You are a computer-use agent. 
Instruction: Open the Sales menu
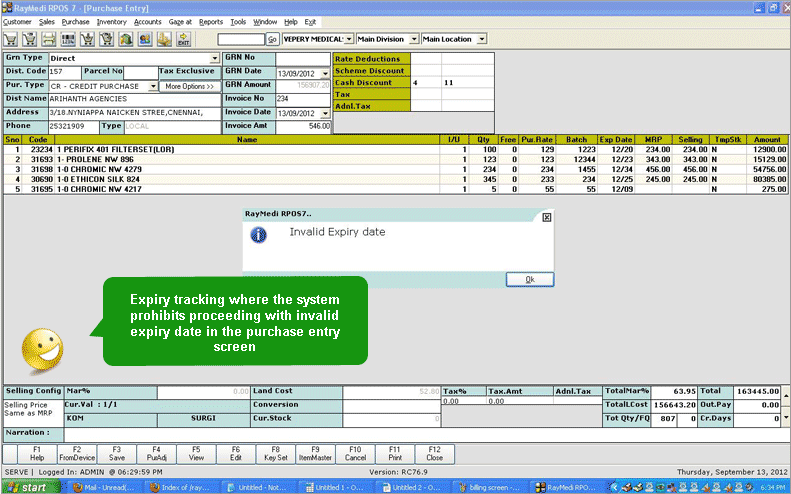coord(46,22)
